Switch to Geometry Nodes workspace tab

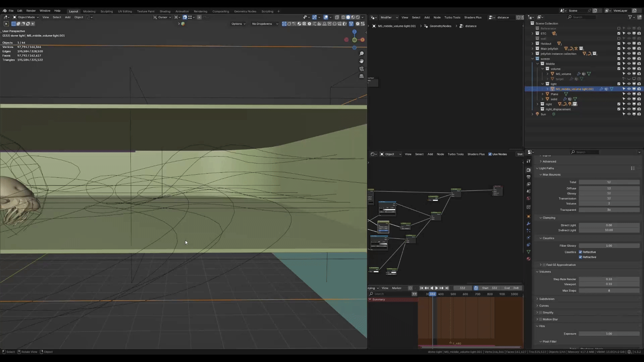tap(245, 11)
